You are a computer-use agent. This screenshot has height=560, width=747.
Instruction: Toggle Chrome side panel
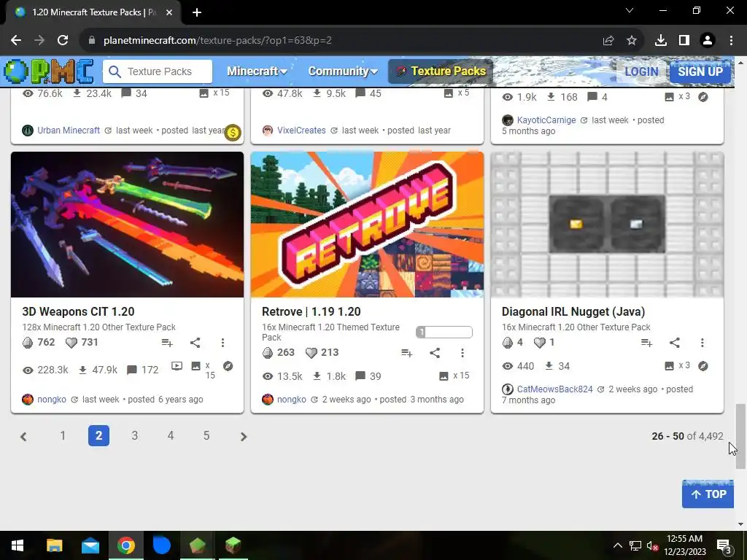click(x=684, y=41)
